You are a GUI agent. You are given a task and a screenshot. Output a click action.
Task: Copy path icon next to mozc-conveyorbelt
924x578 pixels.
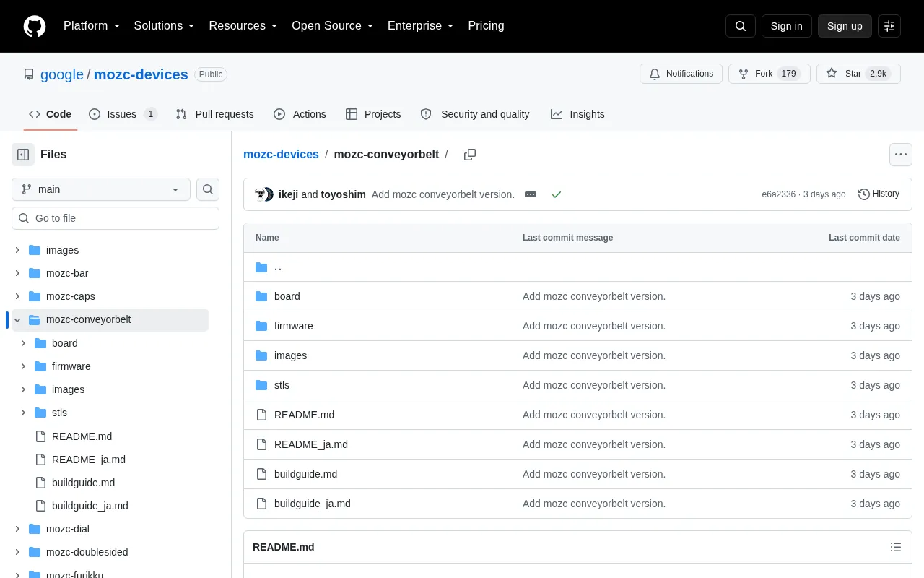point(470,155)
